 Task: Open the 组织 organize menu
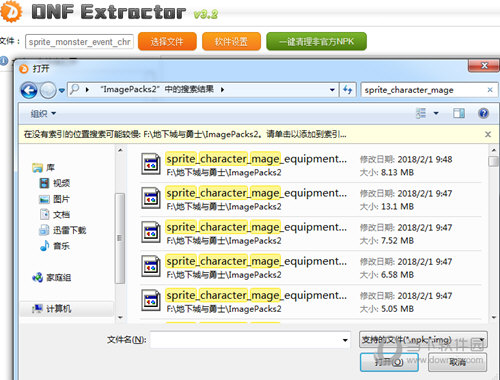(x=43, y=114)
